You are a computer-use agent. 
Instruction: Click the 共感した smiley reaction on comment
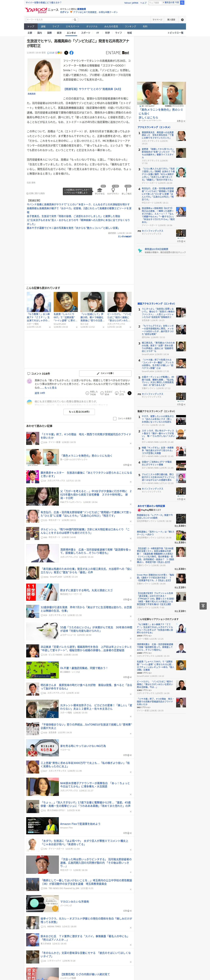[91, 393]
